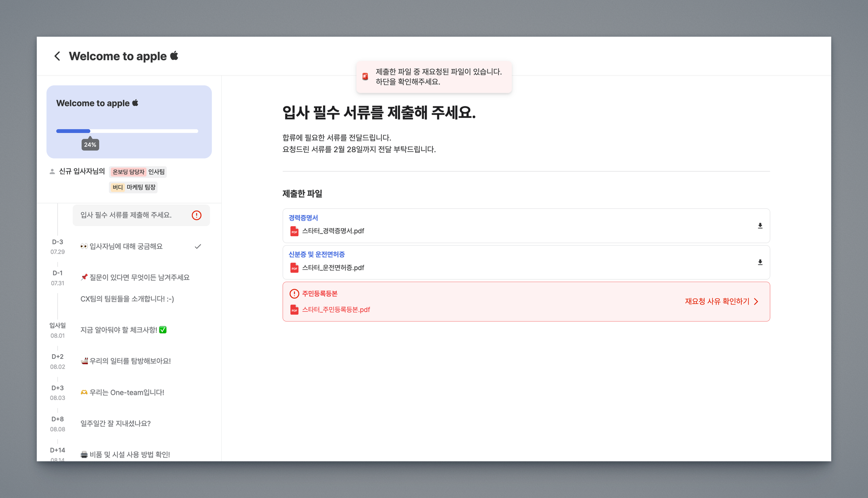Click the back arrow beside Welcome to apple

point(57,56)
